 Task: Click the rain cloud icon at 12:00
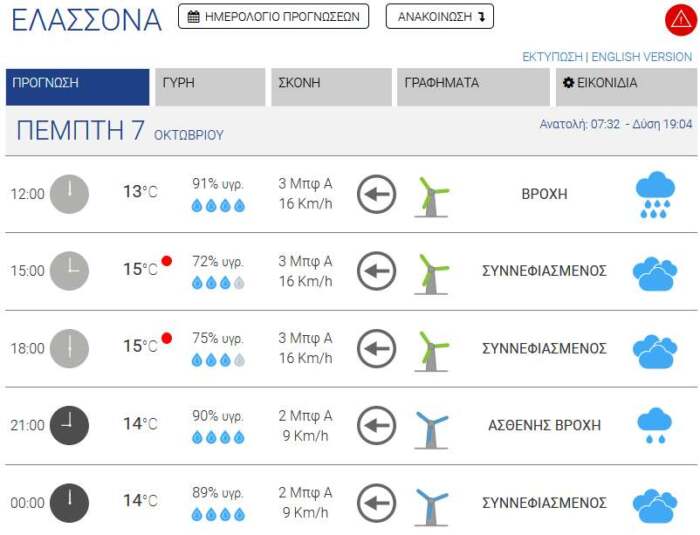point(655,194)
